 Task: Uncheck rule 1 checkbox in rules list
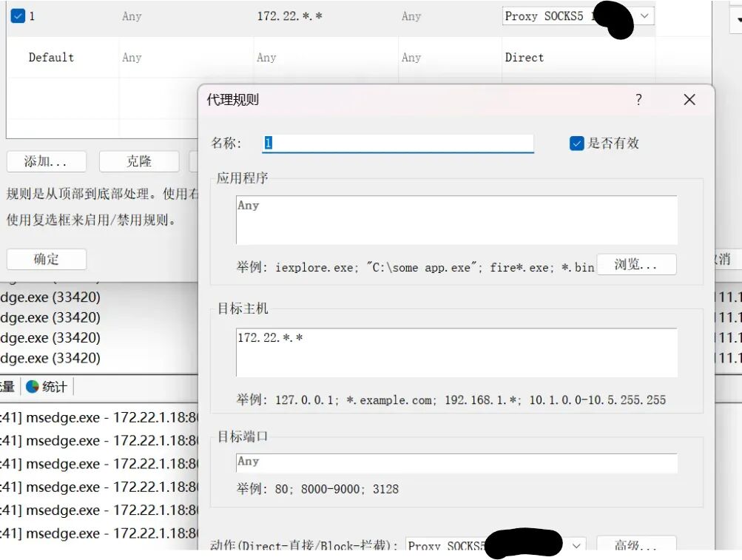pyautogui.click(x=18, y=16)
